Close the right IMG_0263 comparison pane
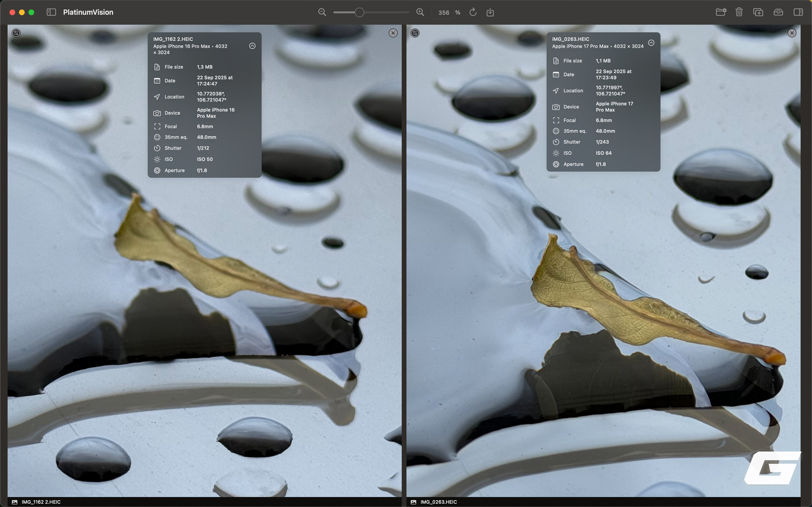 (792, 33)
